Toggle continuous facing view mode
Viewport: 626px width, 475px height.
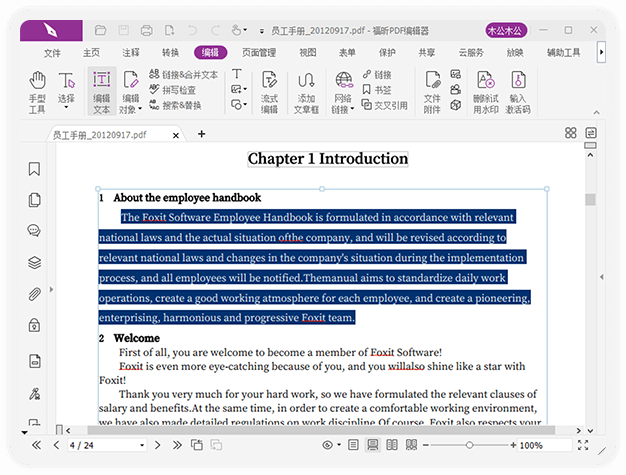[x=411, y=445]
